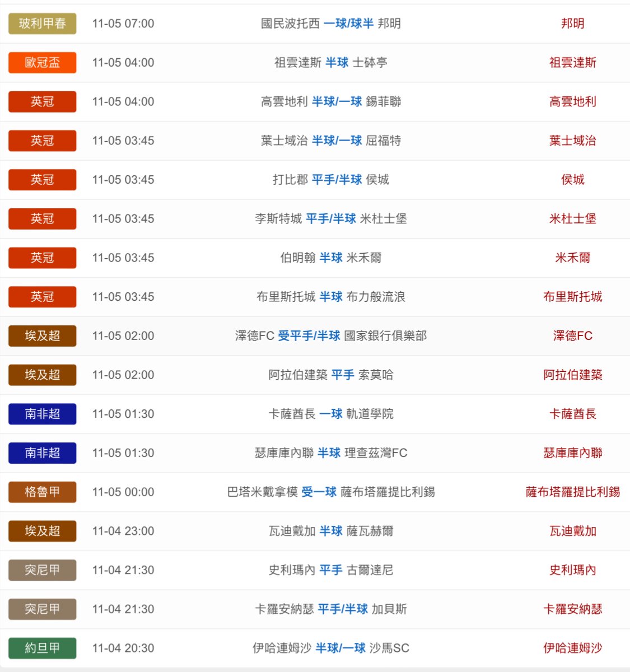Click the 11-05 07:00 match time
Screen dimensions: 630x672
(123, 24)
